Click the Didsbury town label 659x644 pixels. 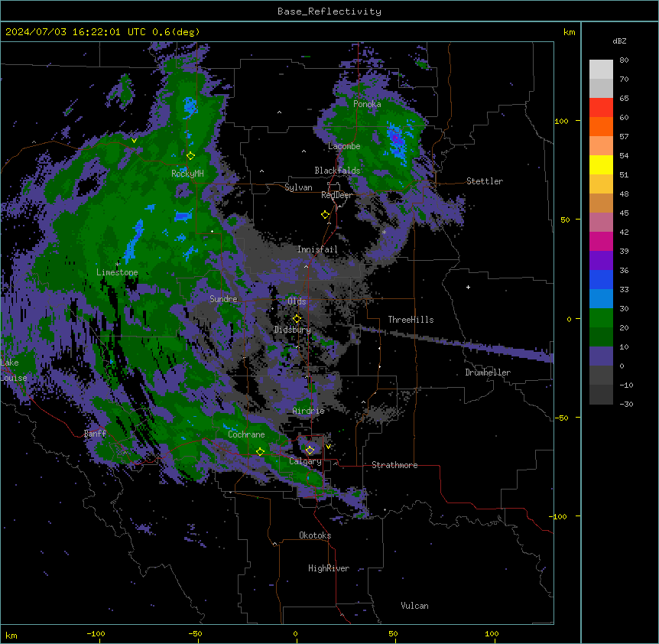click(293, 330)
